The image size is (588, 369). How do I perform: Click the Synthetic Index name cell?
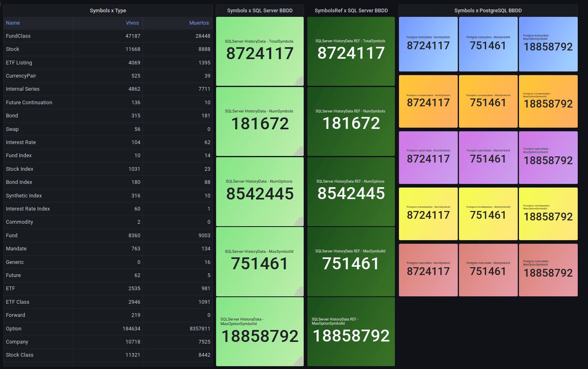point(38,196)
